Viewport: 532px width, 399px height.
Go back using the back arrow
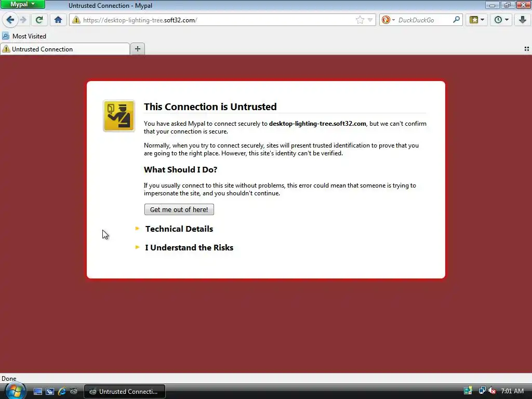(x=10, y=20)
